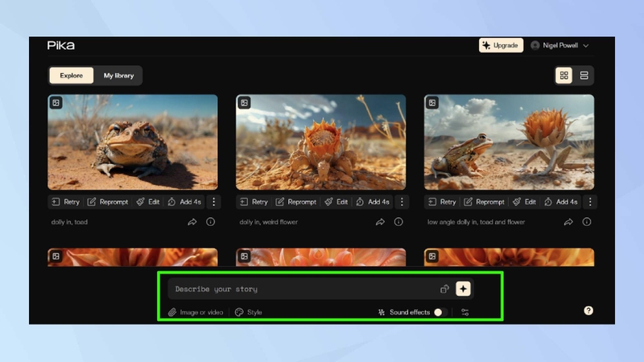Open the 'dolly in, weird flower' video thumbnail

click(x=320, y=142)
